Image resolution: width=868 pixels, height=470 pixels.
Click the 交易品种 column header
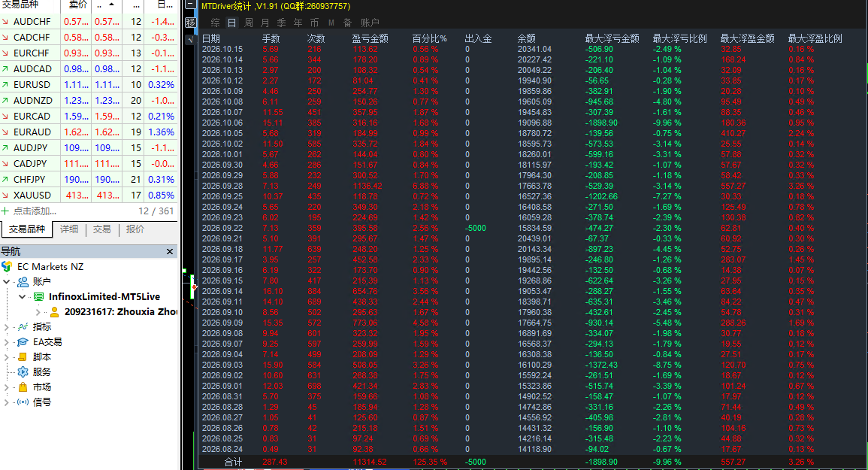[30, 5]
